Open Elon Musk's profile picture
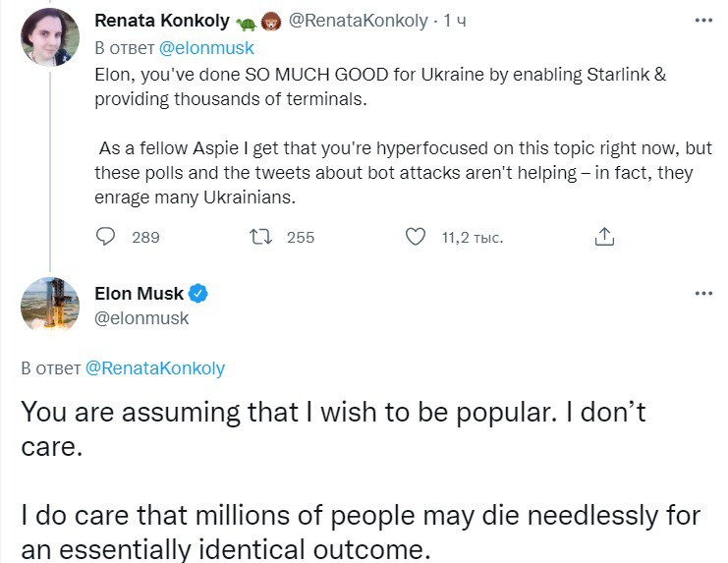Image resolution: width=728 pixels, height=563 pixels. pos(49,305)
